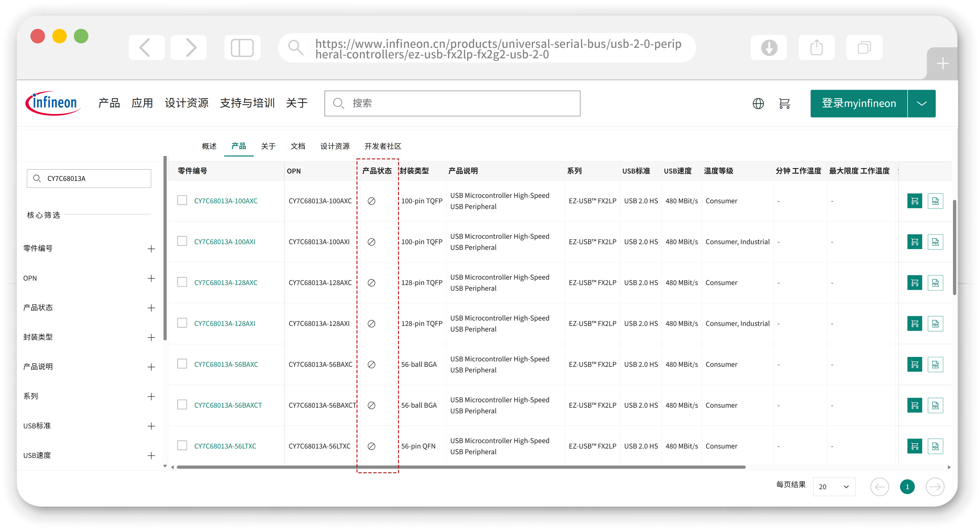Click the 登录myinfineon button

[x=859, y=103]
